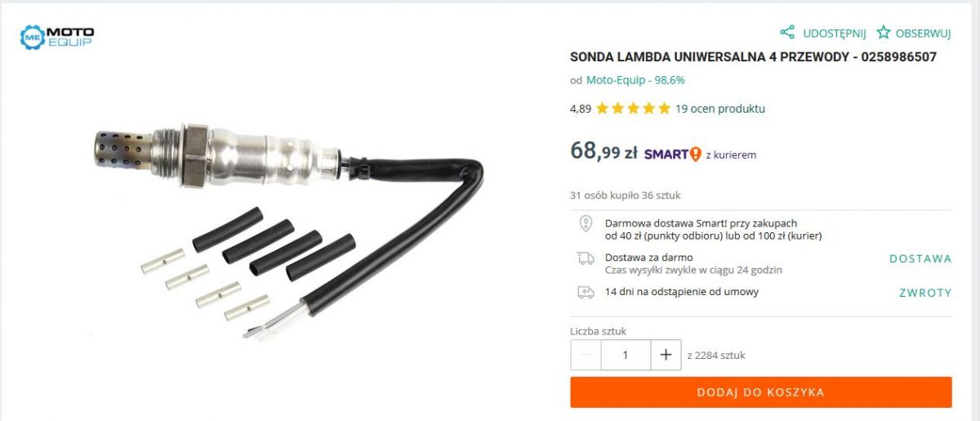Click the delivery truck icon
Viewport: 980px width, 421px height.
(x=586, y=258)
